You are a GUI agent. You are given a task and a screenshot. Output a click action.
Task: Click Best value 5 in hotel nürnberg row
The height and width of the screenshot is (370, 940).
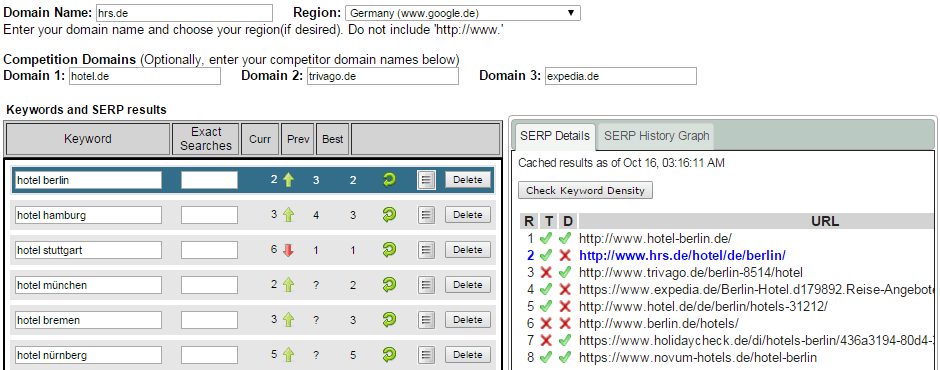(x=352, y=355)
